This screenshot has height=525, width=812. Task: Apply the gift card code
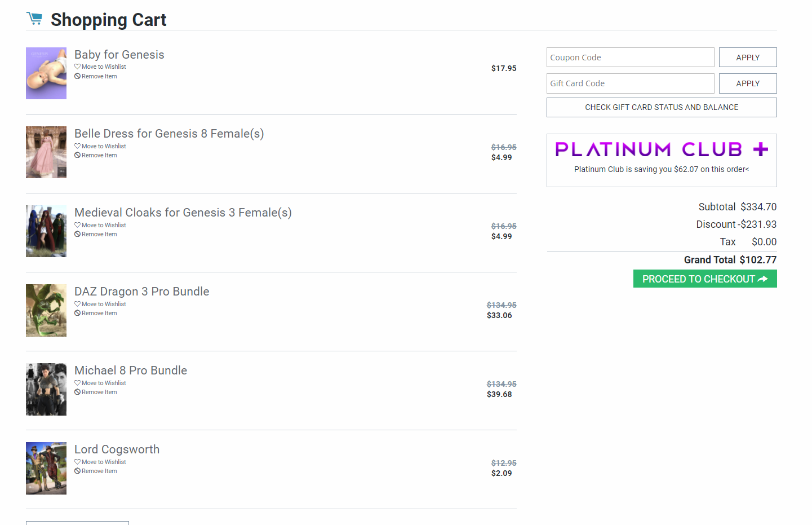[748, 83]
